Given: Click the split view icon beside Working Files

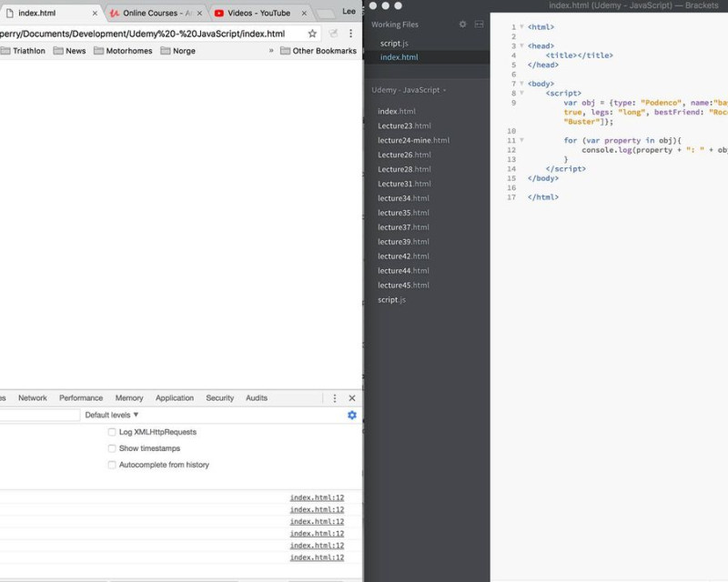Looking at the screenshot, I should tap(479, 25).
